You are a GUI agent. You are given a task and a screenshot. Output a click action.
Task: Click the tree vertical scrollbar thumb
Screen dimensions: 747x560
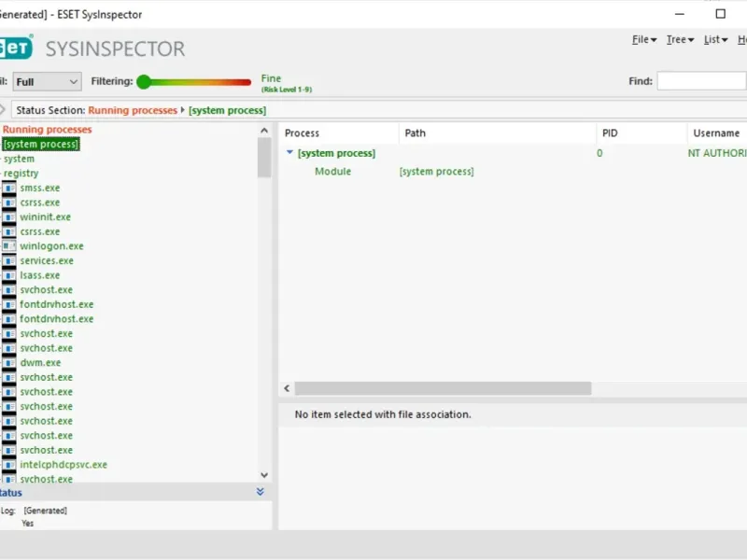(x=264, y=158)
